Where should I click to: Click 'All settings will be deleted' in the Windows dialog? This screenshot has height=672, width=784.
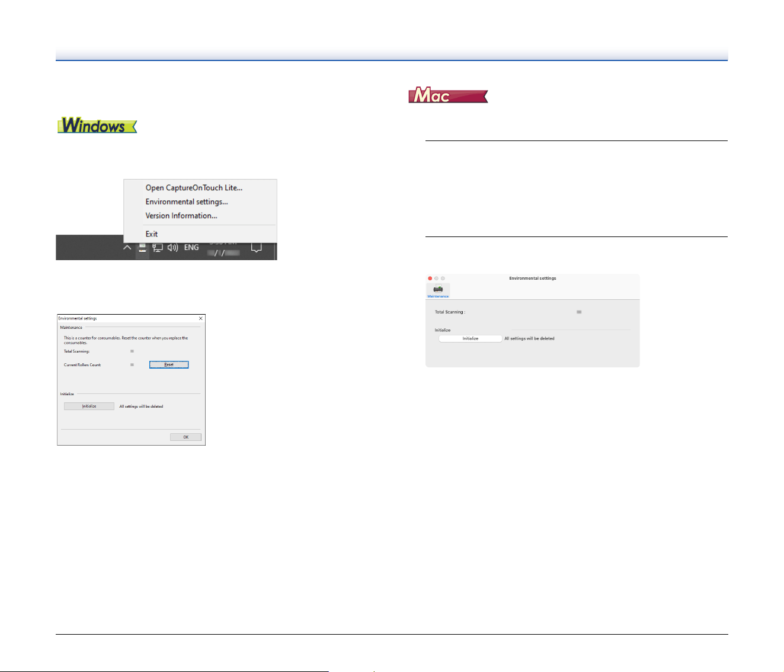coord(141,407)
